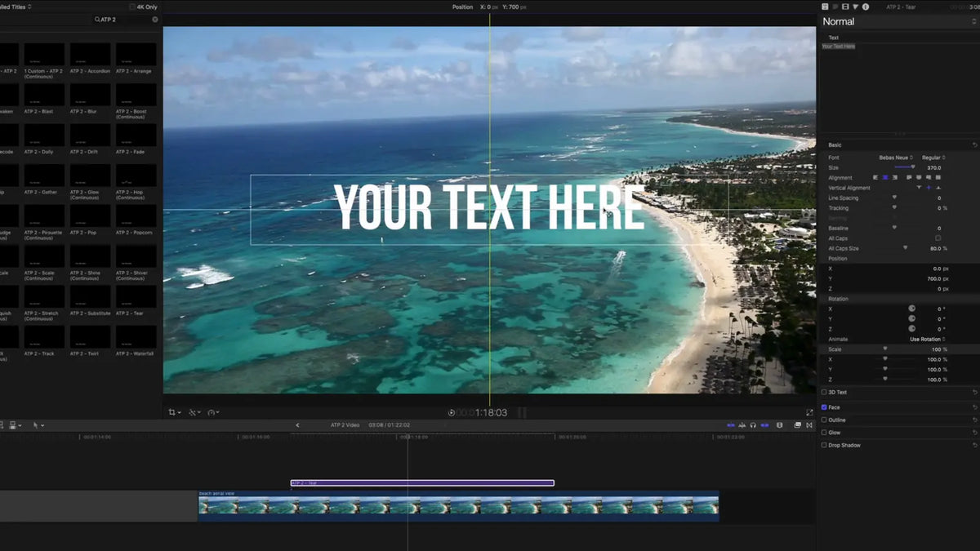The width and height of the screenshot is (980, 551).
Task: Go back in timeline history arrow
Action: (297, 425)
